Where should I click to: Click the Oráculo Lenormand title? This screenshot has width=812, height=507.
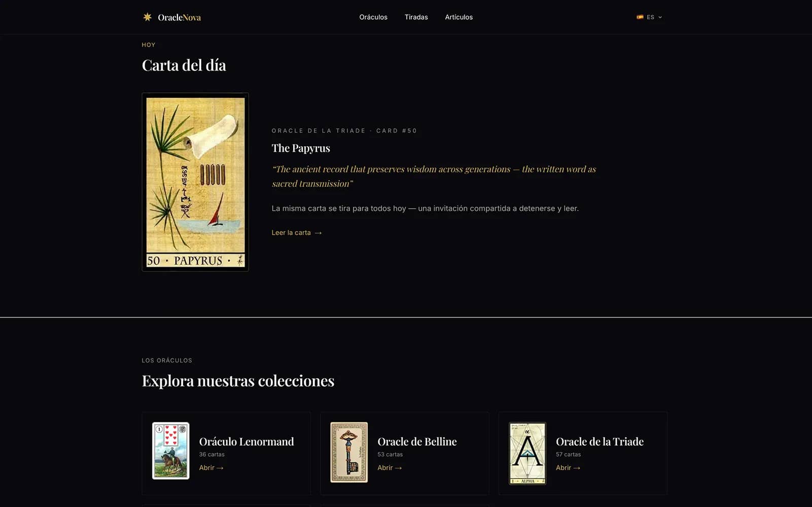coord(246,442)
